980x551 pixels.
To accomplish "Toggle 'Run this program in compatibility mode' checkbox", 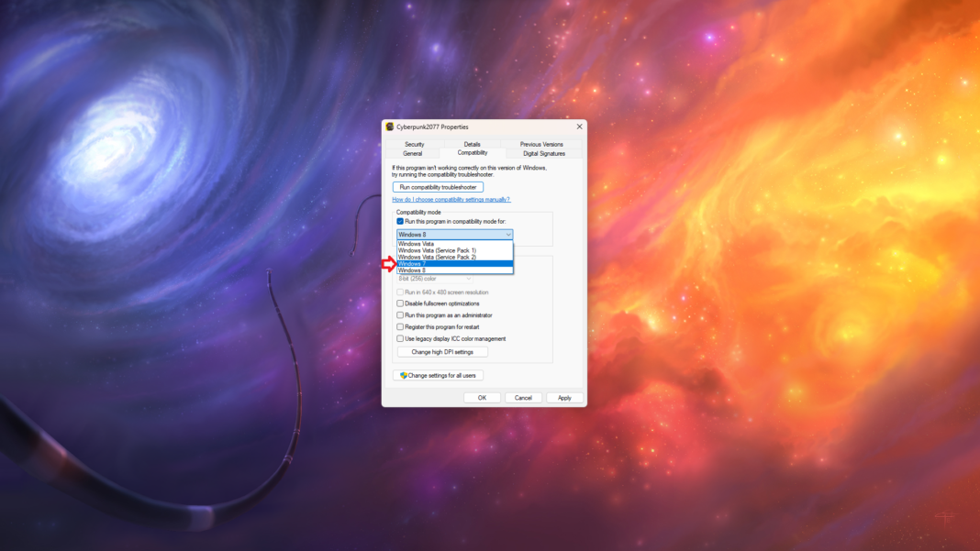I will click(400, 221).
